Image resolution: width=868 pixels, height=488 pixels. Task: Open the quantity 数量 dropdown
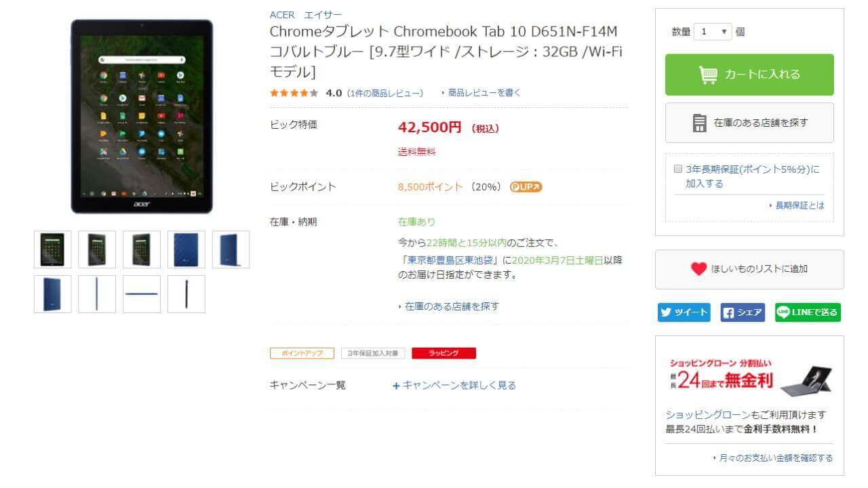712,32
